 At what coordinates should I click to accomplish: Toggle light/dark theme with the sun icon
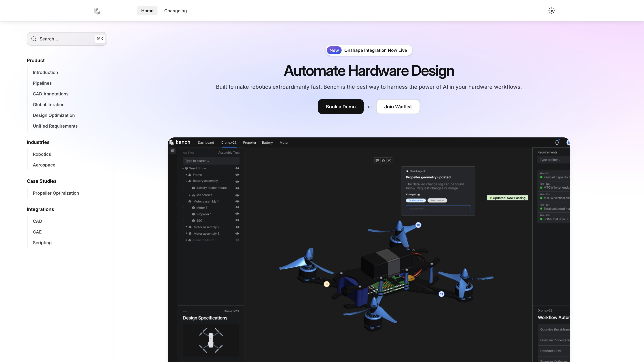click(552, 11)
